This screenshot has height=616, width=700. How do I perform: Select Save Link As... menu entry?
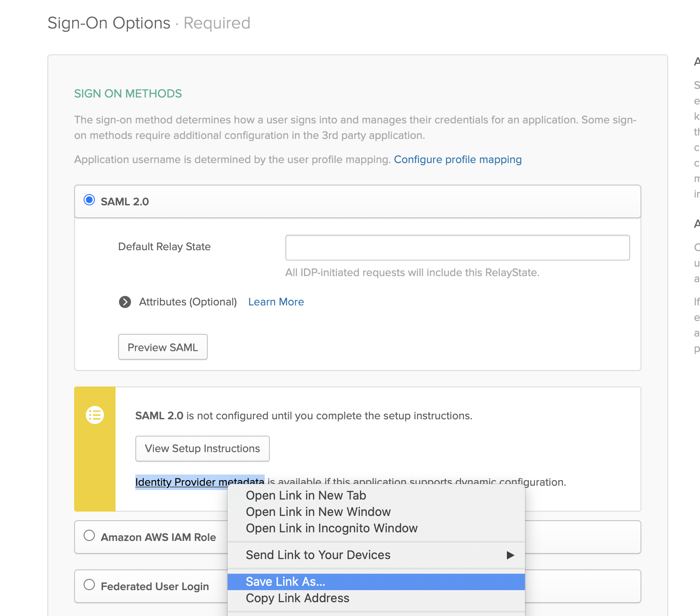285,582
